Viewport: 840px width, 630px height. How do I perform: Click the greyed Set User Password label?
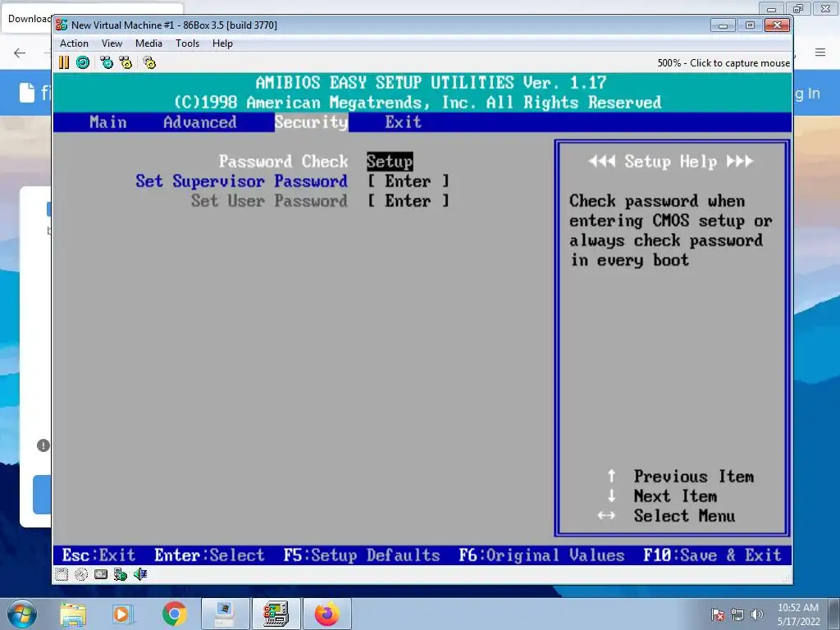[x=269, y=201]
